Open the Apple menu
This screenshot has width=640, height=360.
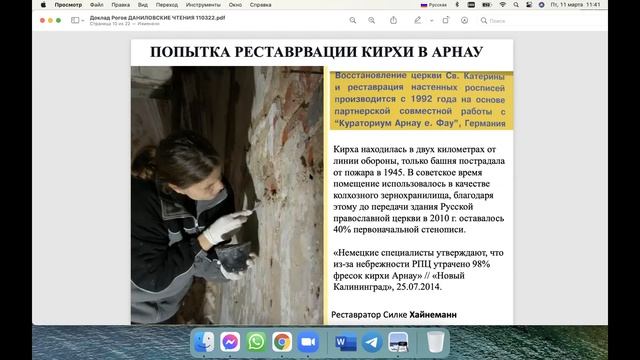pyautogui.click(x=43, y=5)
